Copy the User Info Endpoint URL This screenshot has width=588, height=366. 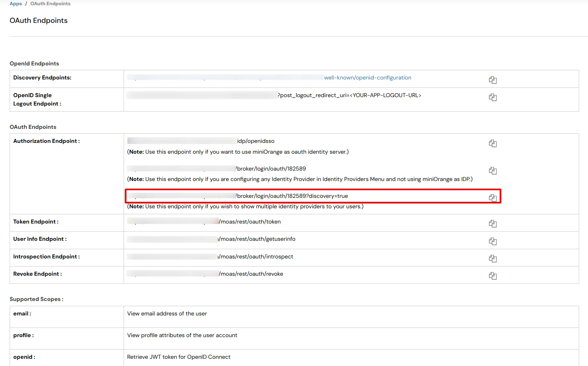point(493,241)
